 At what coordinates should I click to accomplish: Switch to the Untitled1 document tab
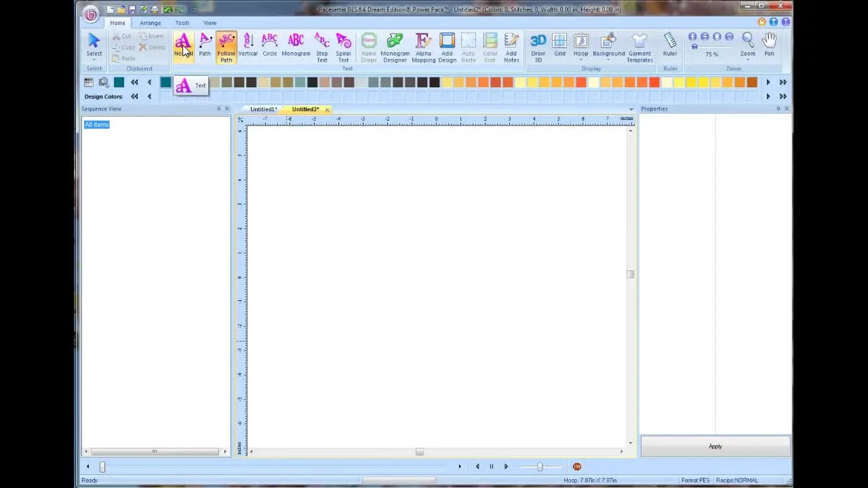(263, 109)
